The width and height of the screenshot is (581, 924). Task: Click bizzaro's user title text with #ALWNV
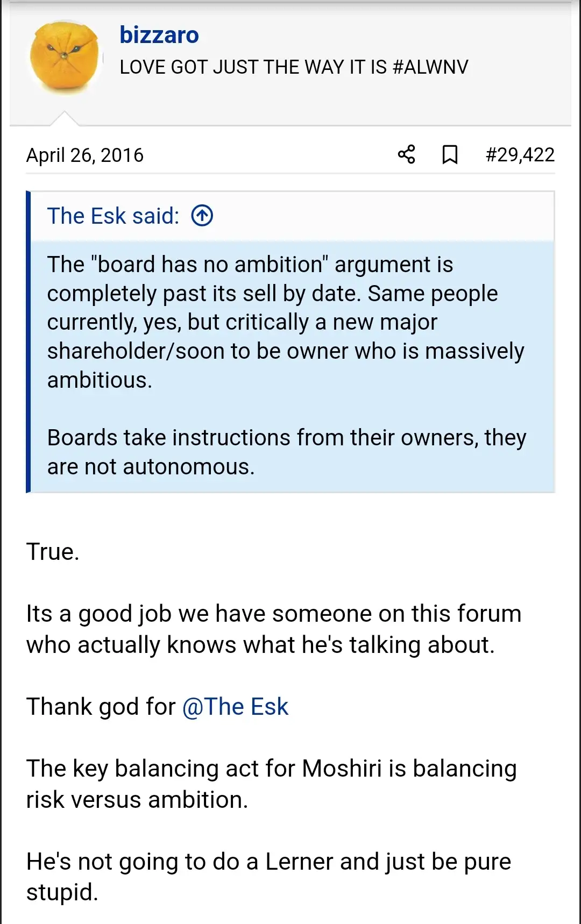point(294,67)
